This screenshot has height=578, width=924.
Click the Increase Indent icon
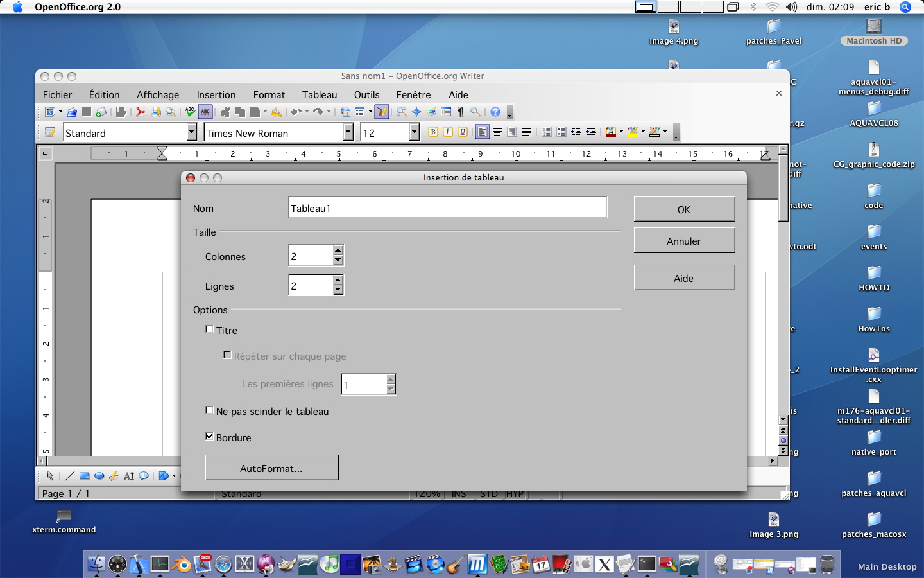[591, 132]
